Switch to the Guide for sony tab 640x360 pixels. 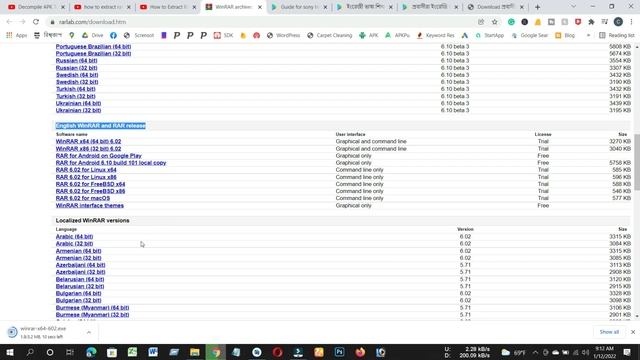298,7
